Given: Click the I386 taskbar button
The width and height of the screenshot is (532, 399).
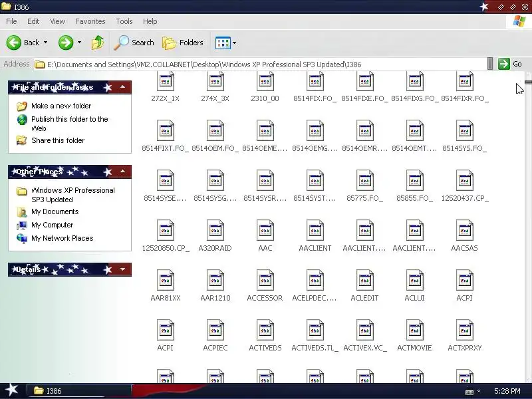Looking at the screenshot, I should coord(78,391).
